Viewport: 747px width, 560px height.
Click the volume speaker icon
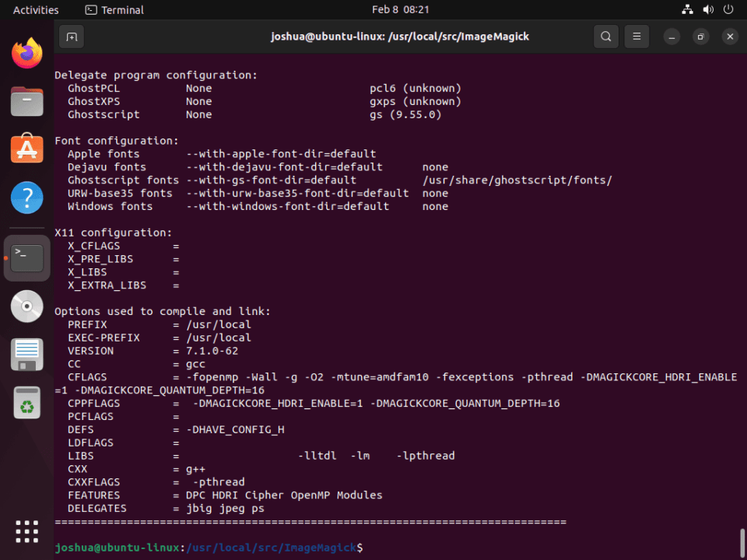(x=708, y=9)
